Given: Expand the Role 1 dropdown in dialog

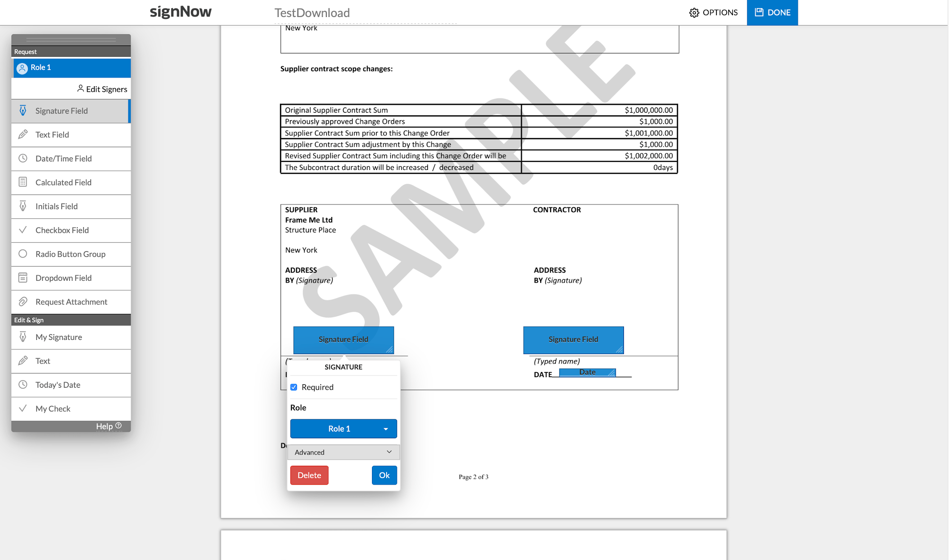Looking at the screenshot, I should (x=386, y=428).
